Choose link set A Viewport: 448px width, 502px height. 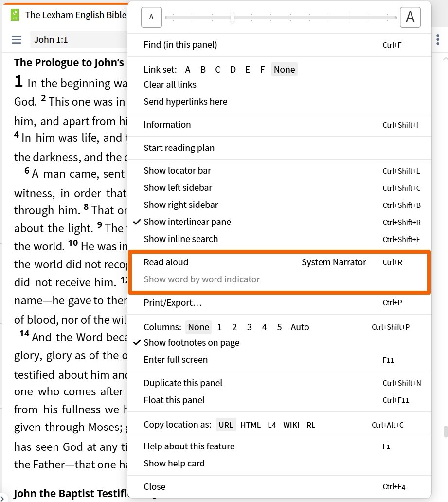[x=188, y=70]
